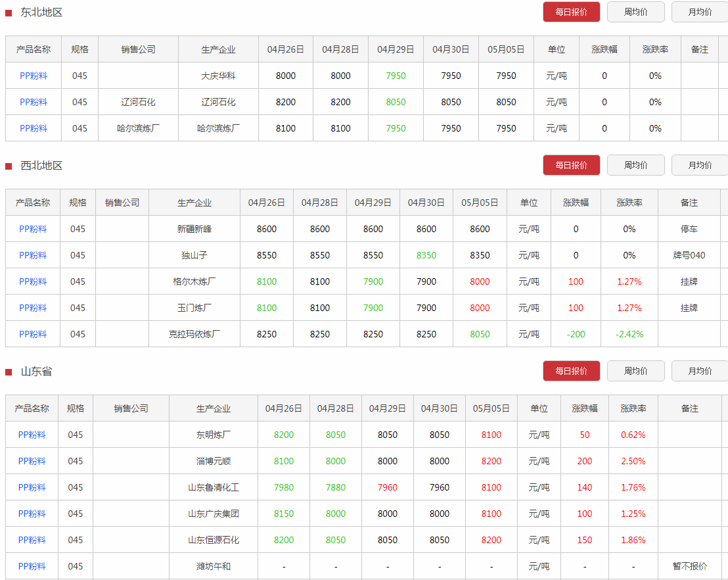
Task: Switch to 月均价 in 西北地区 section
Action: click(x=700, y=165)
